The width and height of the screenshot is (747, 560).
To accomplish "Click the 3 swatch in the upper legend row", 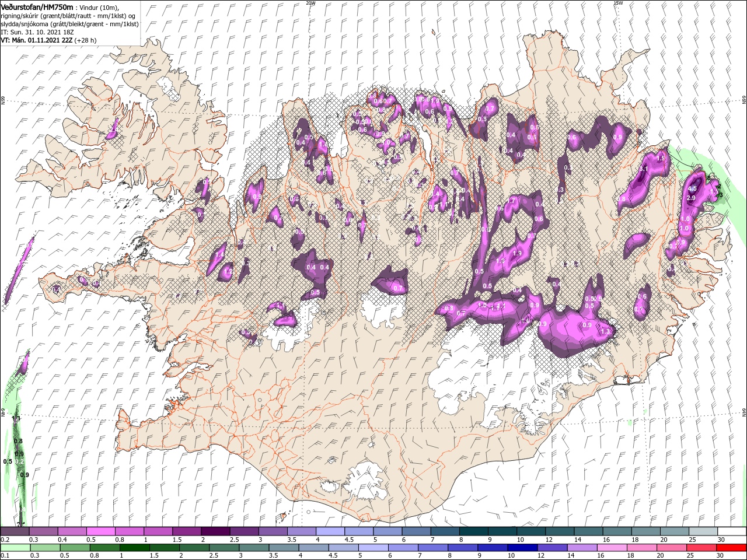I will 273,531.
